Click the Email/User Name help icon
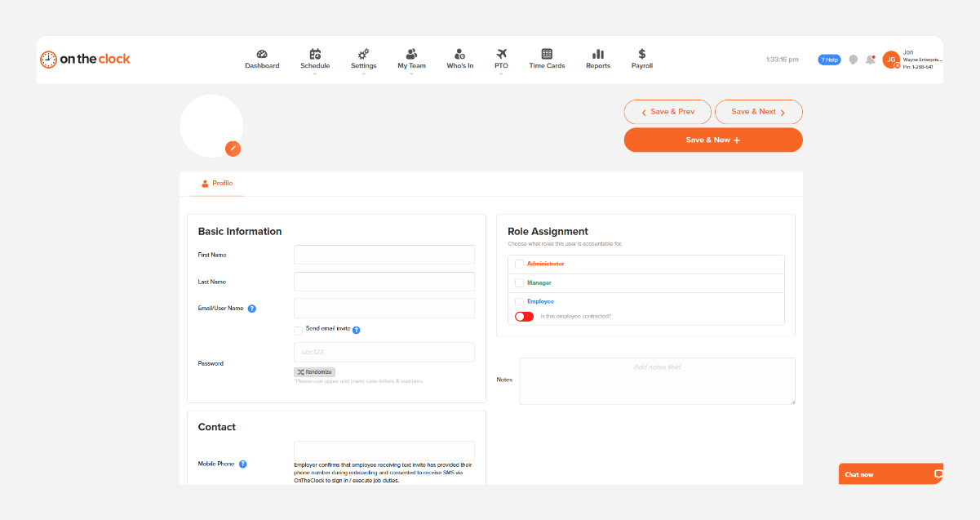This screenshot has width=980, height=520. pos(252,309)
